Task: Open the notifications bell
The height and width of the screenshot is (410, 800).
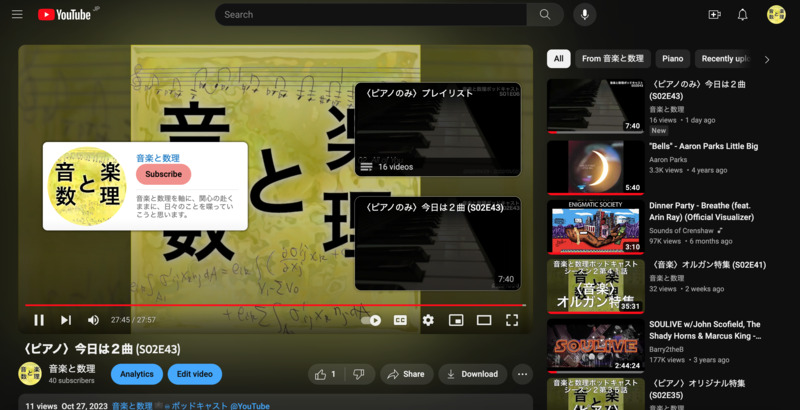Action: click(742, 15)
